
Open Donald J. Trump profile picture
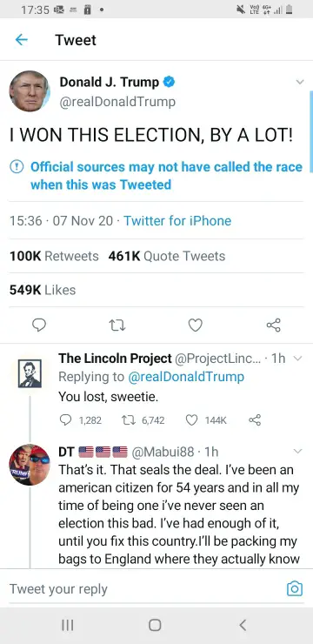(x=30, y=91)
